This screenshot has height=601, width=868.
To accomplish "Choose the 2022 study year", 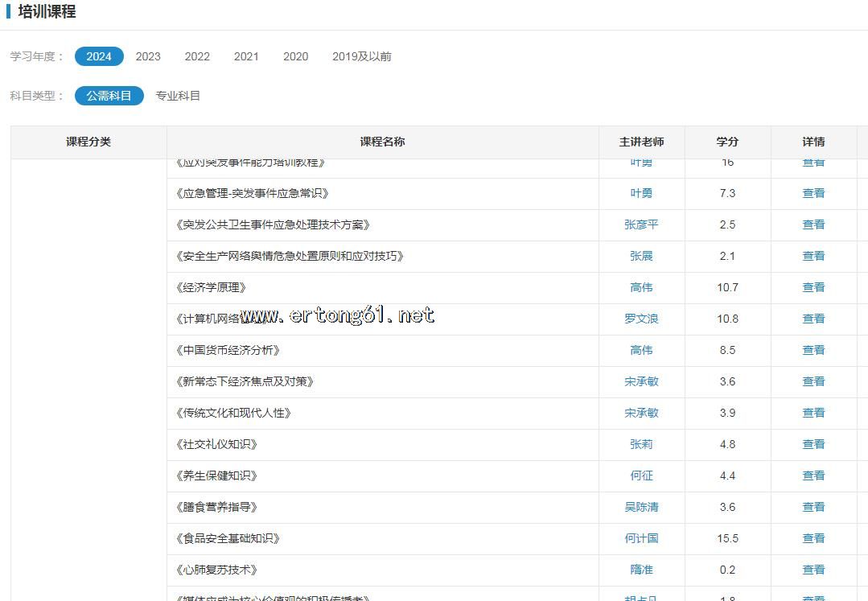I will (x=197, y=56).
